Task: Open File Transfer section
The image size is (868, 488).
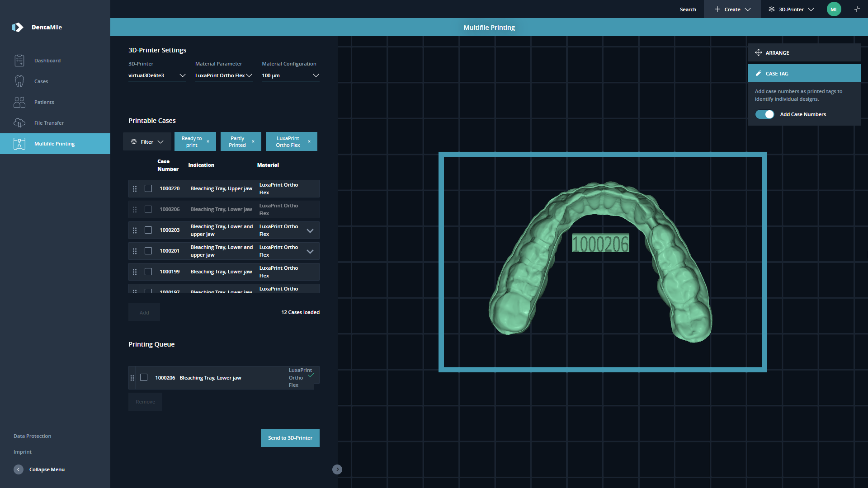Action: coord(49,123)
